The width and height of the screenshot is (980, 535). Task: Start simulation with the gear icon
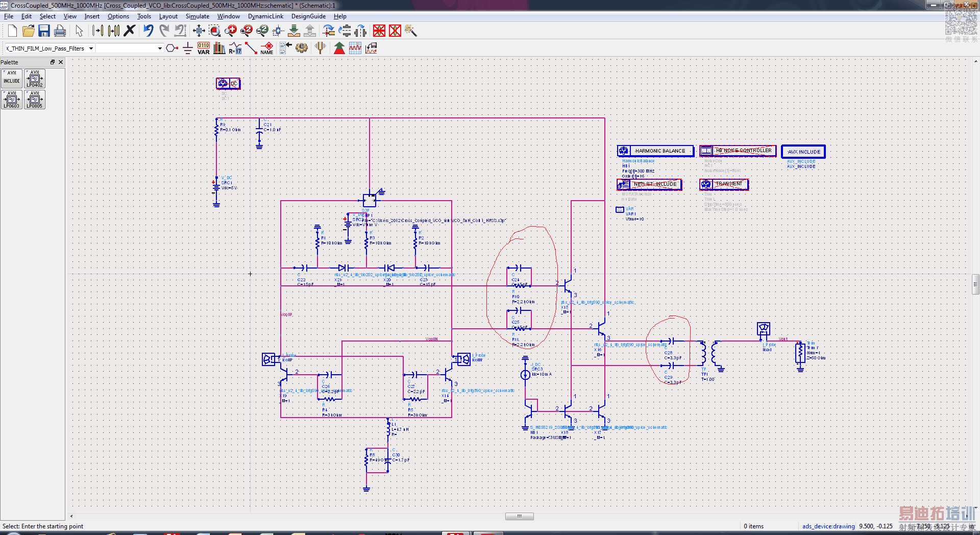(x=302, y=48)
